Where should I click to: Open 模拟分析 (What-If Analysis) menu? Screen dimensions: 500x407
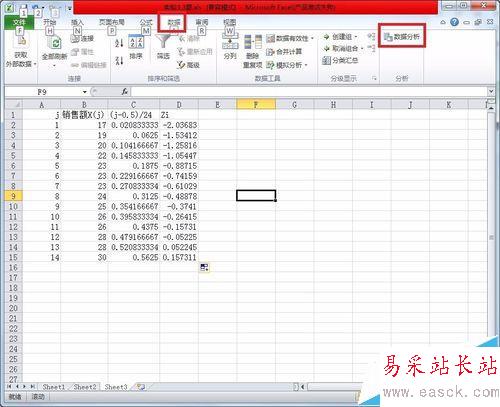(287, 65)
